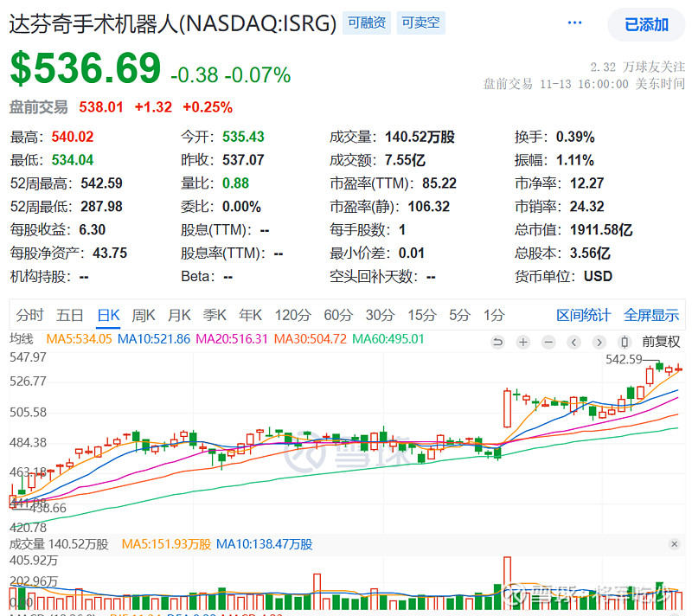Screen dimensions: 692x616
Task: Click the MA20:516.31 moving average label
Action: [232, 339]
